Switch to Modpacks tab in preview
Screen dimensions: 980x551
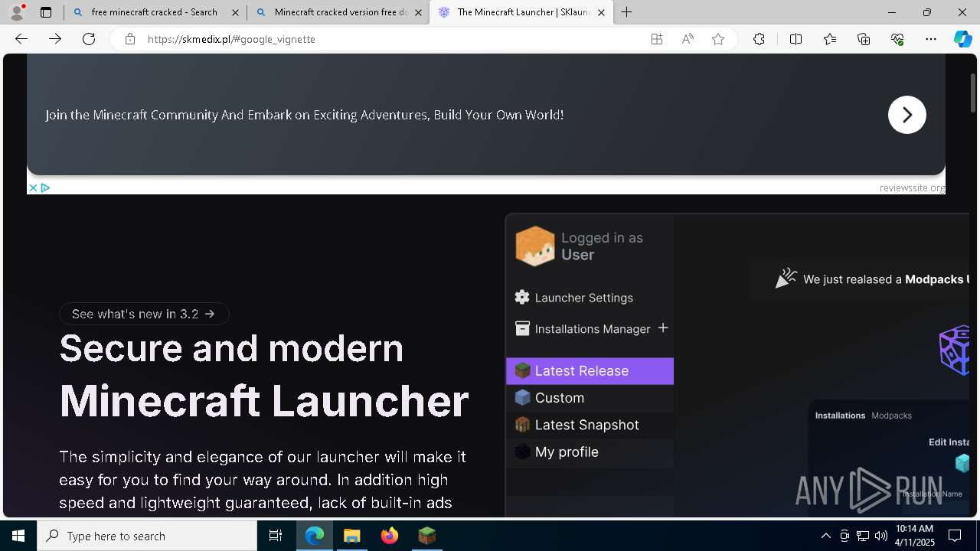[x=891, y=416]
